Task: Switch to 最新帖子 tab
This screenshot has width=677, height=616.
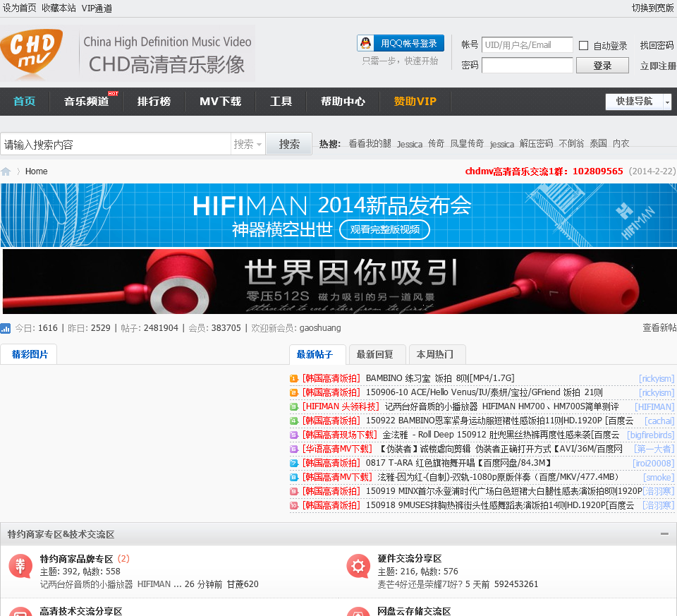Action: coord(317,355)
